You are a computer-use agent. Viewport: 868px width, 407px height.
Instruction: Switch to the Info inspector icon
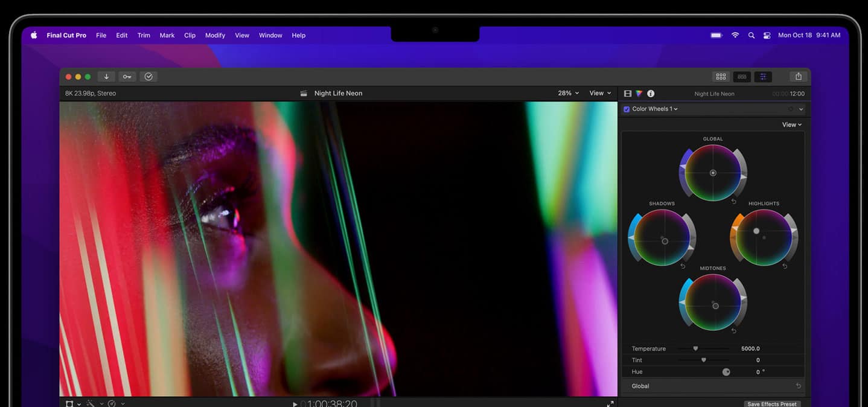pyautogui.click(x=651, y=94)
